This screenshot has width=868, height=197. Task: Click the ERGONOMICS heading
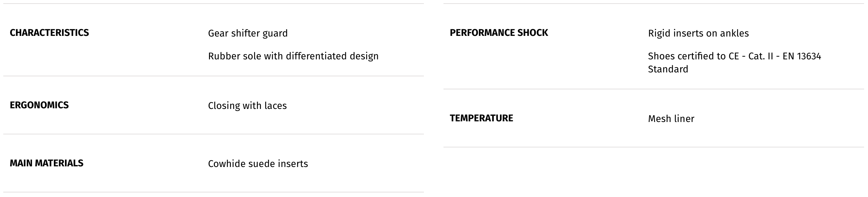[x=39, y=105]
